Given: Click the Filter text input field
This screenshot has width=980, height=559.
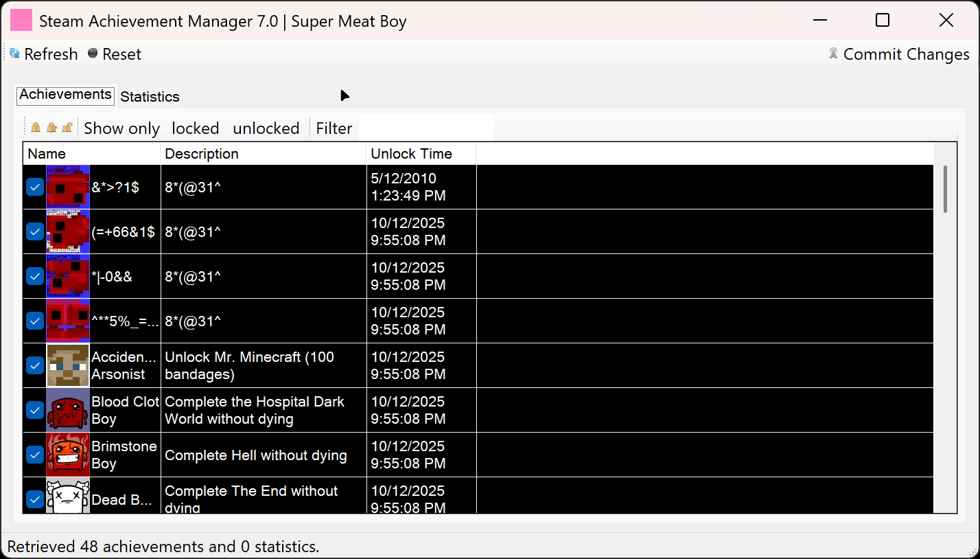Looking at the screenshot, I should [x=425, y=128].
